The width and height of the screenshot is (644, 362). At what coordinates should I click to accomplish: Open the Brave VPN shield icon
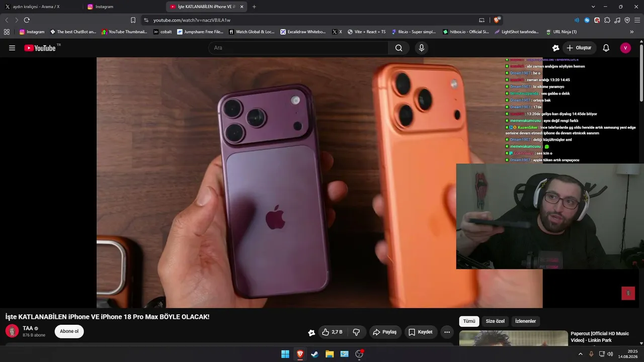pos(627,20)
